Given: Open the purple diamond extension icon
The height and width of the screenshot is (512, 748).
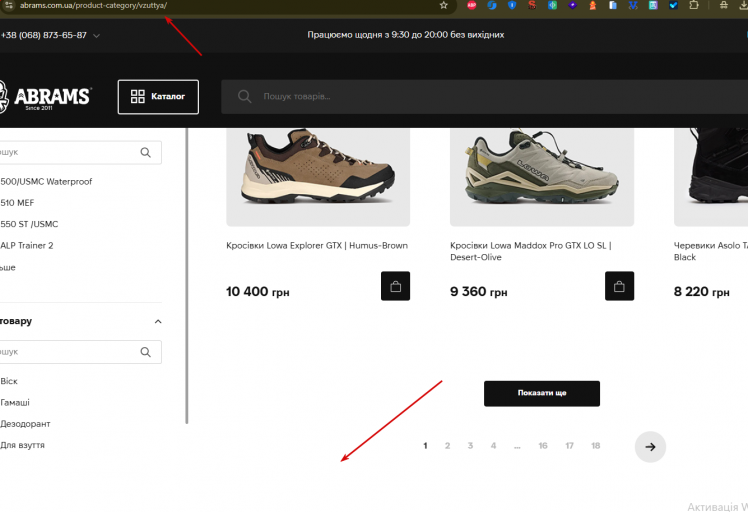Looking at the screenshot, I should tap(572, 5).
